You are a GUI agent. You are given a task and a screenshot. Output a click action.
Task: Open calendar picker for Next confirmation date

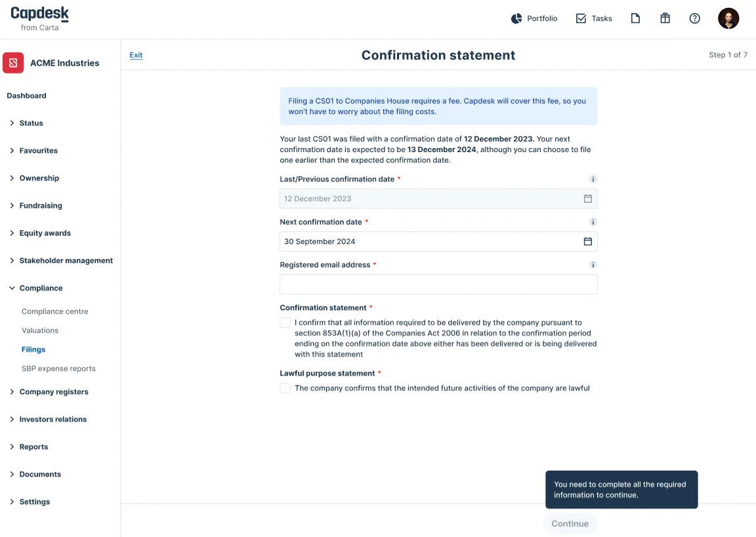point(588,241)
